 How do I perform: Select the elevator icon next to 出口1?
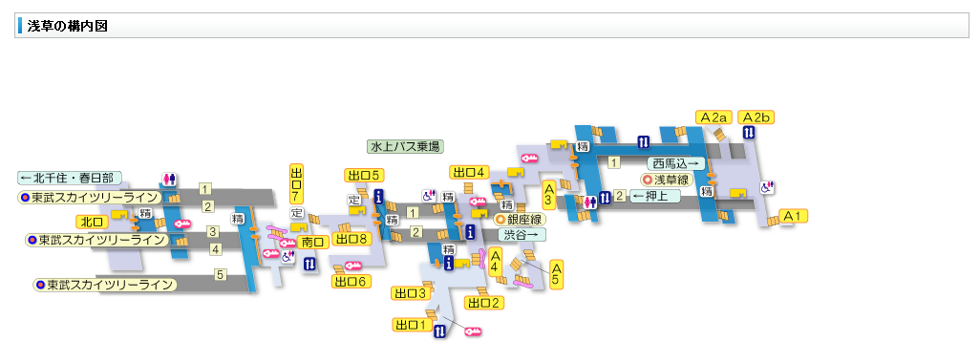439,331
